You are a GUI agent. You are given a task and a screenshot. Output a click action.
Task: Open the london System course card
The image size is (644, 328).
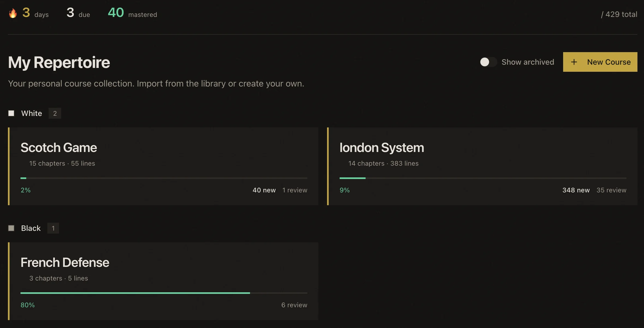[x=381, y=148]
